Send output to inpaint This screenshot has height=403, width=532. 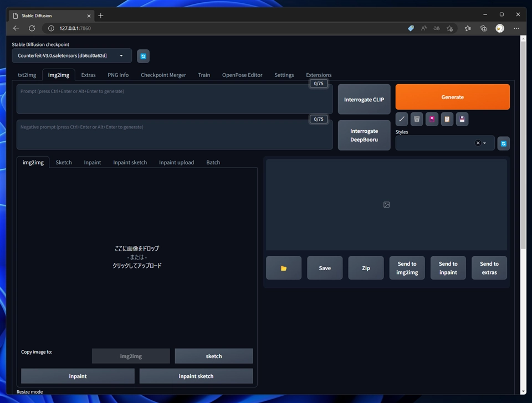(x=448, y=268)
